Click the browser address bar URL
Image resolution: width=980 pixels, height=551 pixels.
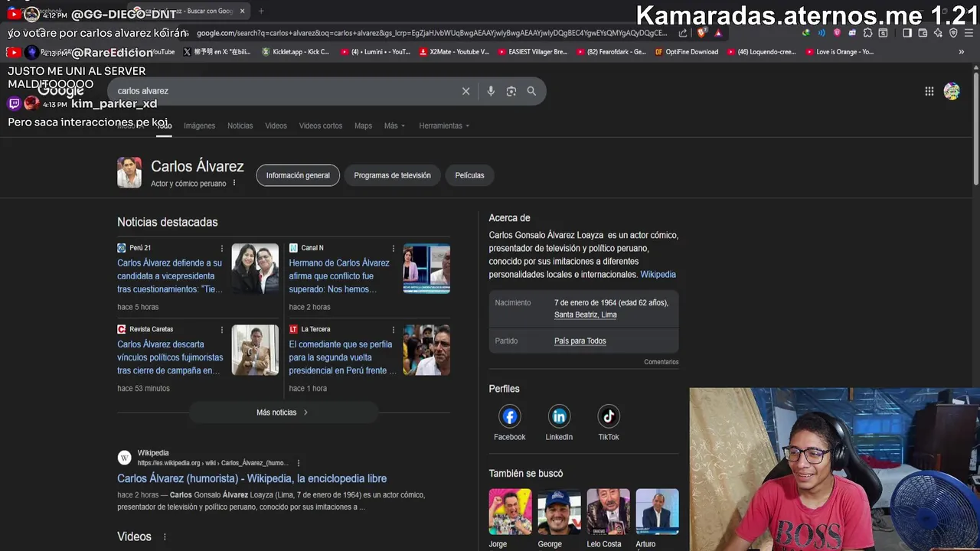pos(432,33)
